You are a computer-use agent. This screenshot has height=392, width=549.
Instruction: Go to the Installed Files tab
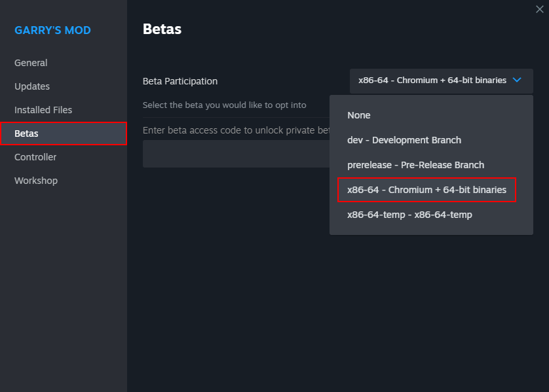[x=43, y=110]
